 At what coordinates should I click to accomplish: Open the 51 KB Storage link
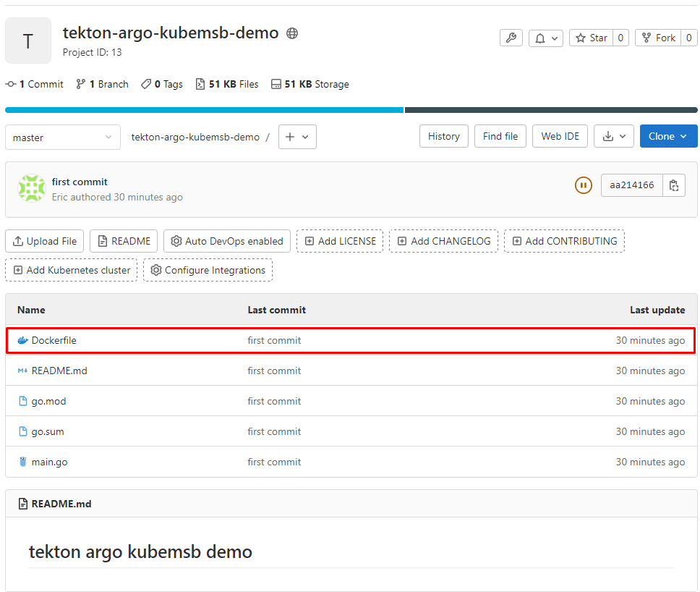[x=310, y=84]
